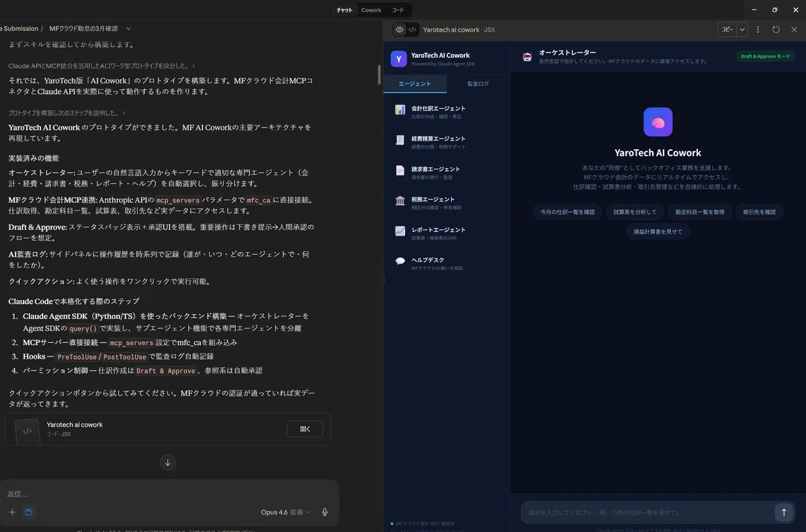Click the query() inline code text
The height and width of the screenshot is (532, 806).
(x=83, y=329)
